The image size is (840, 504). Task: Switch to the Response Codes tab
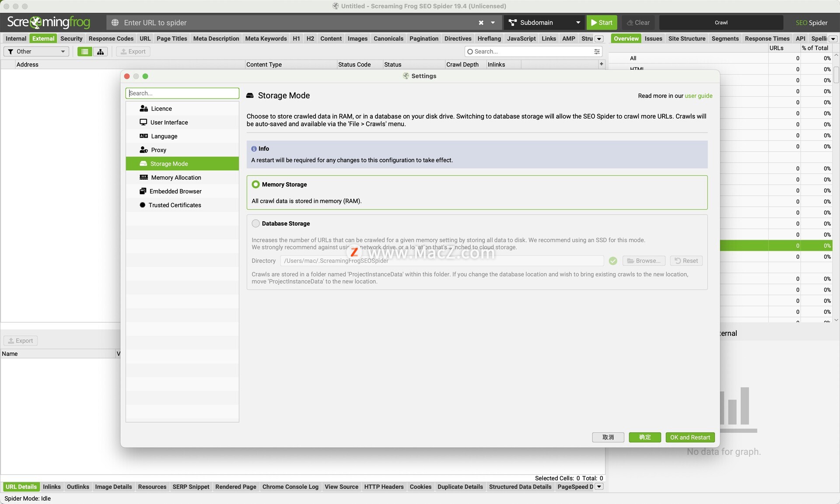coord(111,38)
